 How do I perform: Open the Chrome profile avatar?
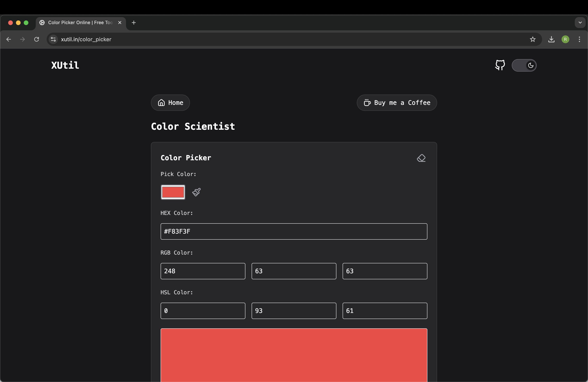pyautogui.click(x=565, y=39)
